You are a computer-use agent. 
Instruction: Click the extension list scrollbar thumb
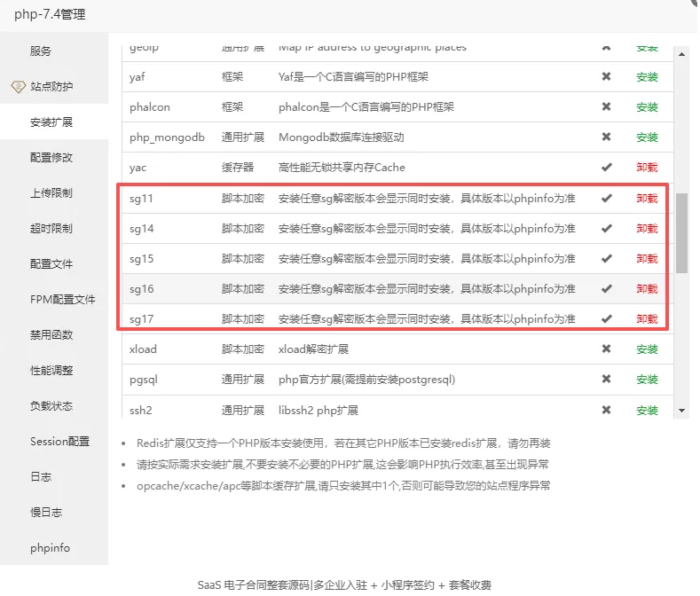(681, 232)
